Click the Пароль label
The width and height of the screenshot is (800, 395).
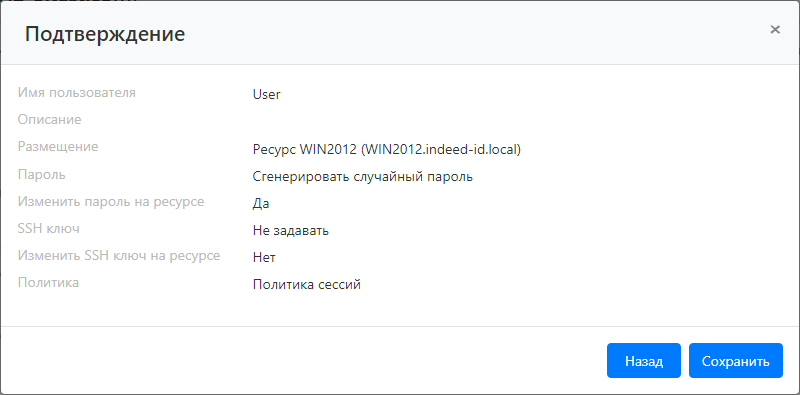41,175
